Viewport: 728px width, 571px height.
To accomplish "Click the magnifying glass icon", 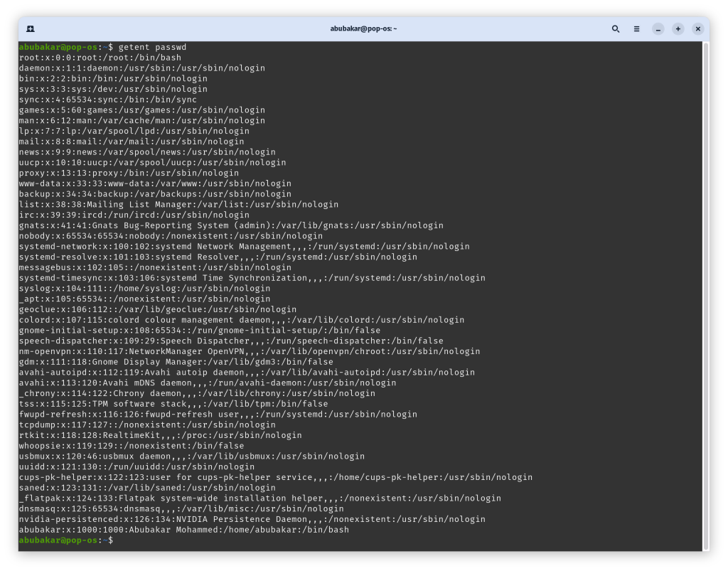I will coord(616,28).
